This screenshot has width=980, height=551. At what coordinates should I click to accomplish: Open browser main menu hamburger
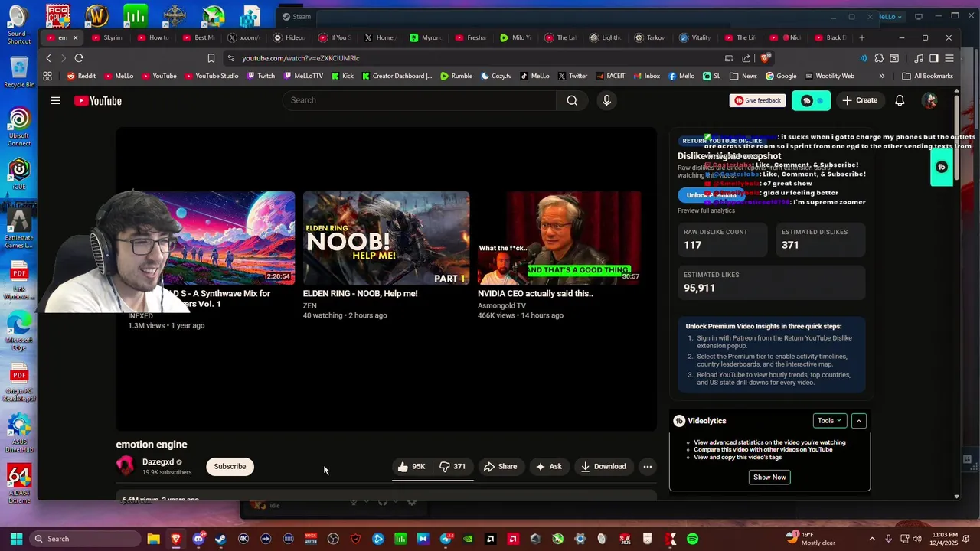coord(949,58)
